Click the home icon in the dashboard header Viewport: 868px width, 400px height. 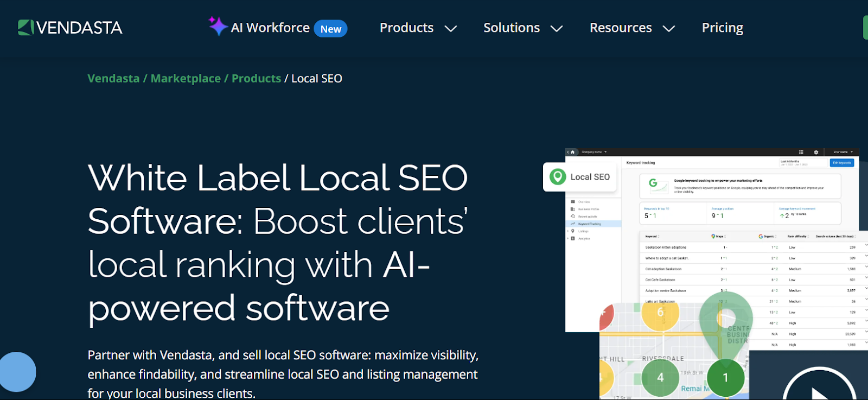tap(572, 152)
